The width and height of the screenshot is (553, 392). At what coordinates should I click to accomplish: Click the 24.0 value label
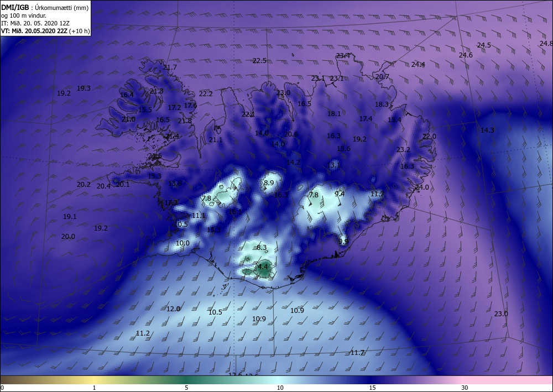coord(422,187)
